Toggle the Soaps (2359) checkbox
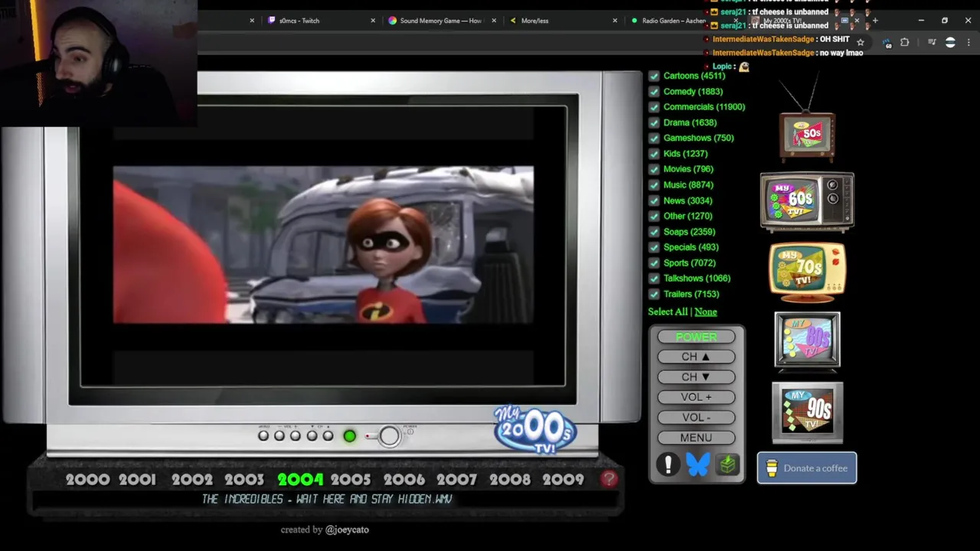Viewport: 980px width, 551px height. (654, 232)
